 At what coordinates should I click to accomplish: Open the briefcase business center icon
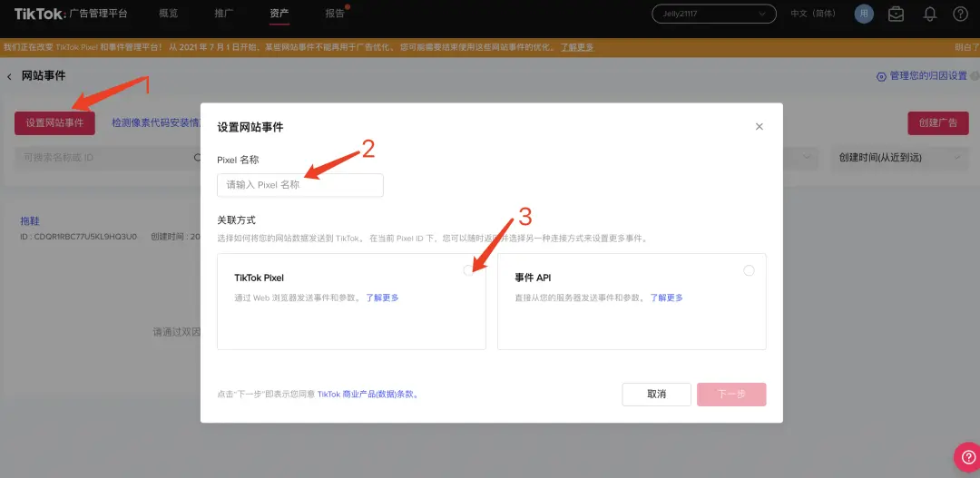pyautogui.click(x=897, y=14)
